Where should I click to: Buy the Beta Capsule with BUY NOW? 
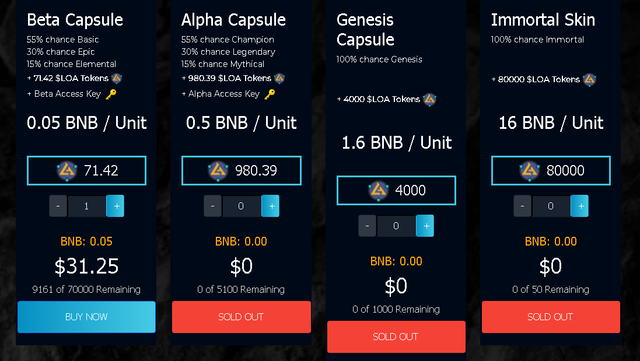click(x=87, y=317)
